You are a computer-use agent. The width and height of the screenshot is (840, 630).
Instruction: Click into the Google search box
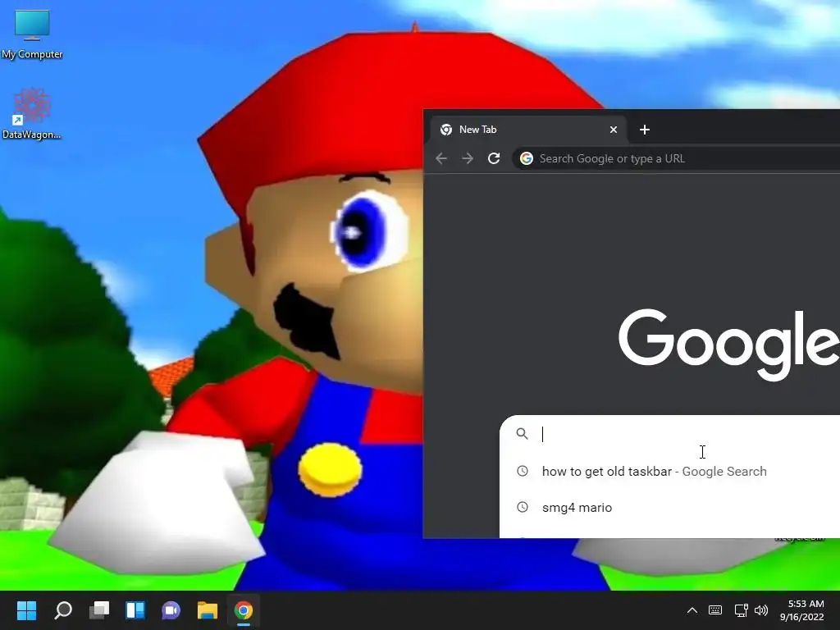(x=669, y=434)
